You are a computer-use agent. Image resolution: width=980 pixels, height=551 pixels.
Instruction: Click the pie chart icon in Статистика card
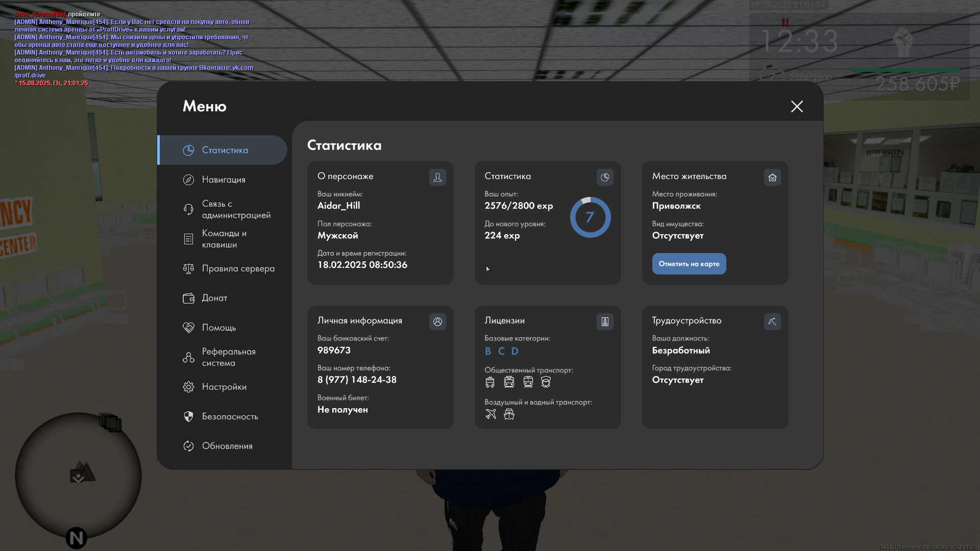click(605, 177)
